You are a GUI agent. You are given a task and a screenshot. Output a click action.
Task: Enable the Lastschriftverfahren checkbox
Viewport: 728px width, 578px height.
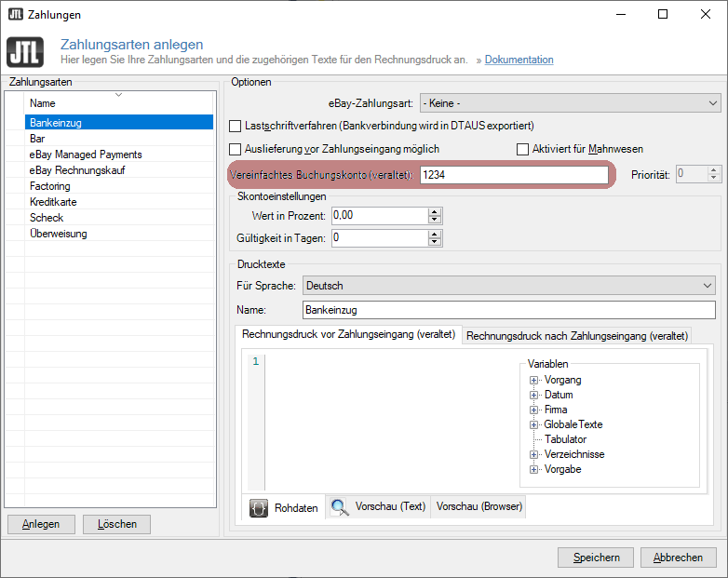236,126
